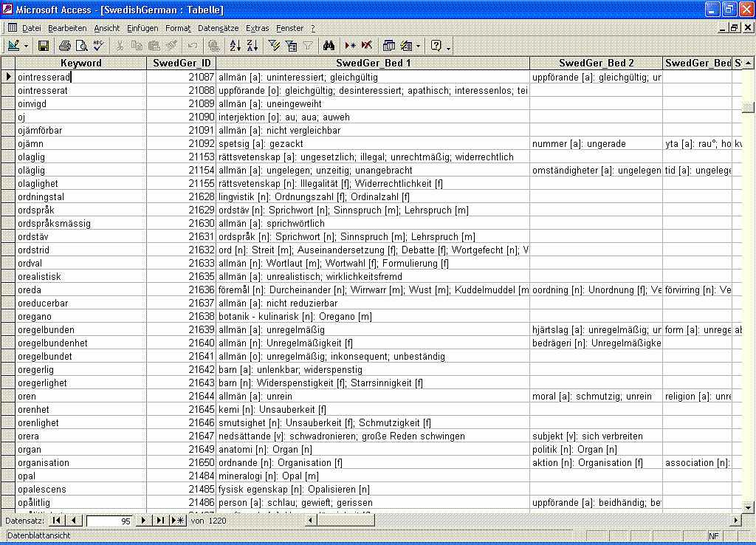Sort records ascending A to Z
Image resolution: width=756 pixels, height=545 pixels.
point(236,46)
